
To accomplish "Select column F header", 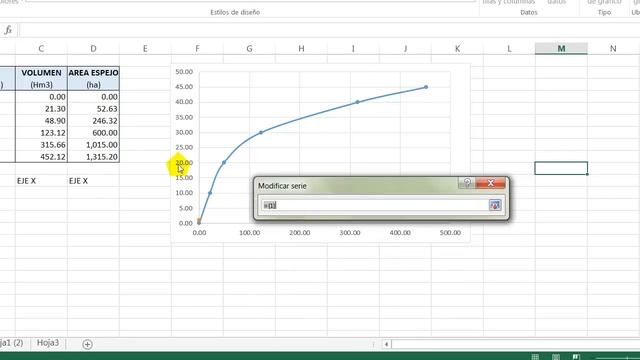I will point(198,49).
